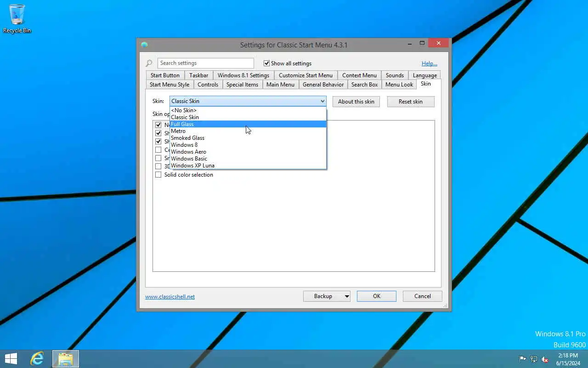
Task: Open the Help... link
Action: point(430,63)
